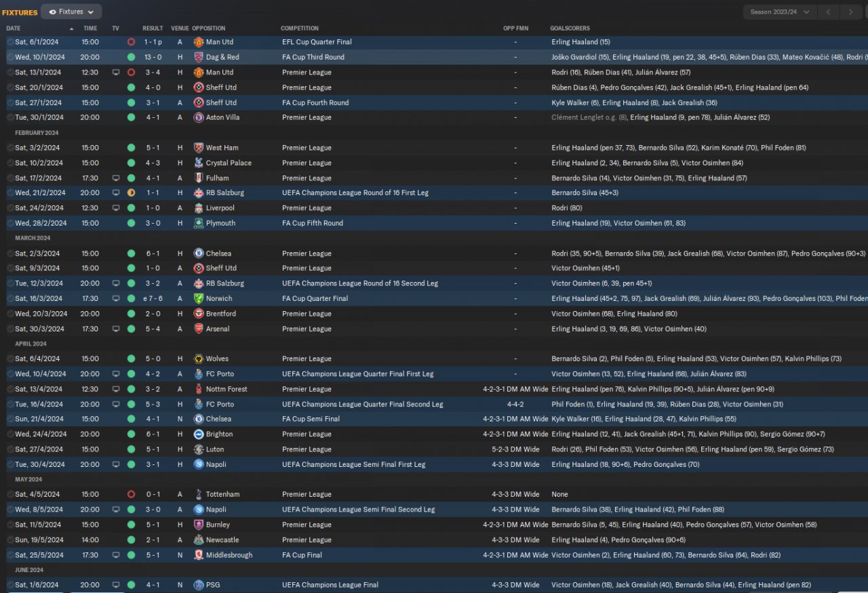Open the 5 - 4 result against Arsenal
The height and width of the screenshot is (593, 868).
tap(153, 329)
